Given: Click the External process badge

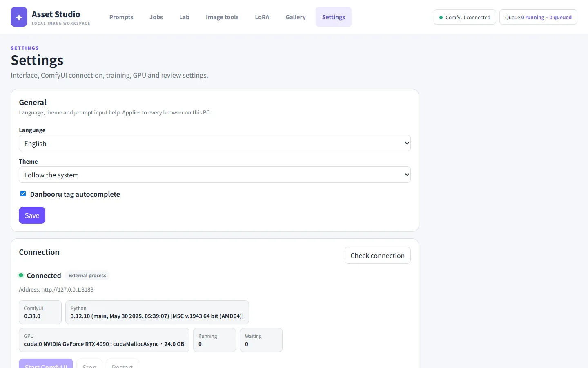Looking at the screenshot, I should pyautogui.click(x=87, y=276).
